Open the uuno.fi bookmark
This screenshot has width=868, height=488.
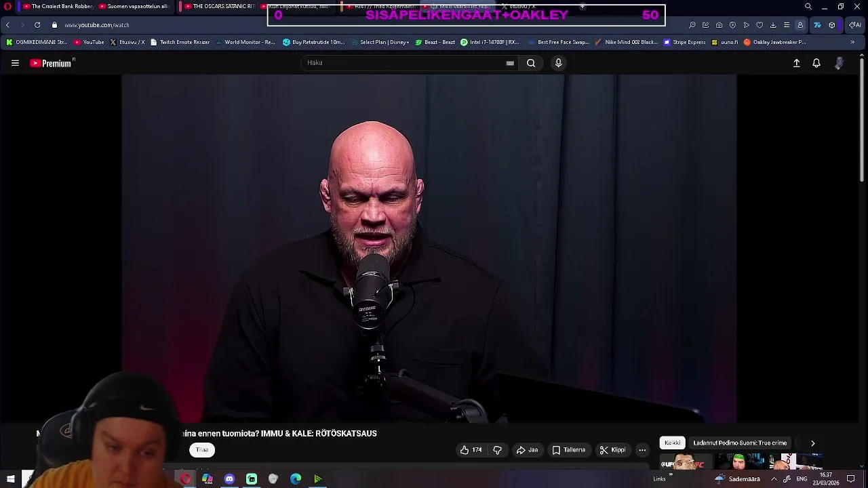coord(724,42)
